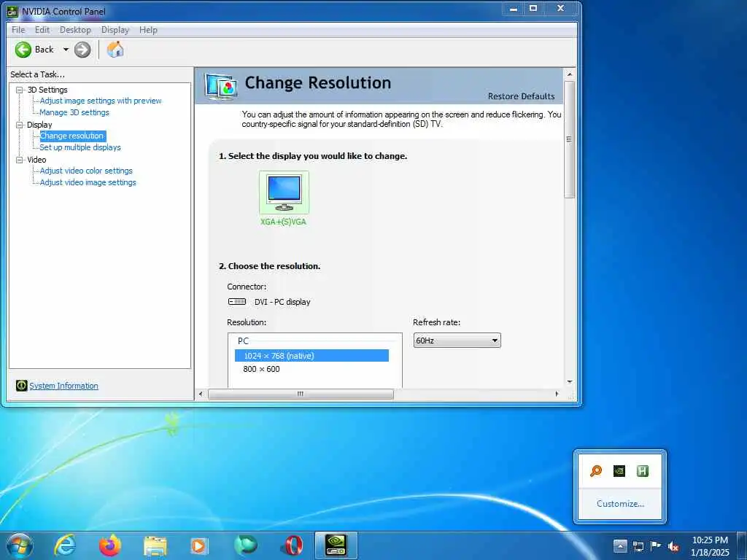Collapse the 3D Settings tree node
The height and width of the screenshot is (560, 747).
pos(20,90)
